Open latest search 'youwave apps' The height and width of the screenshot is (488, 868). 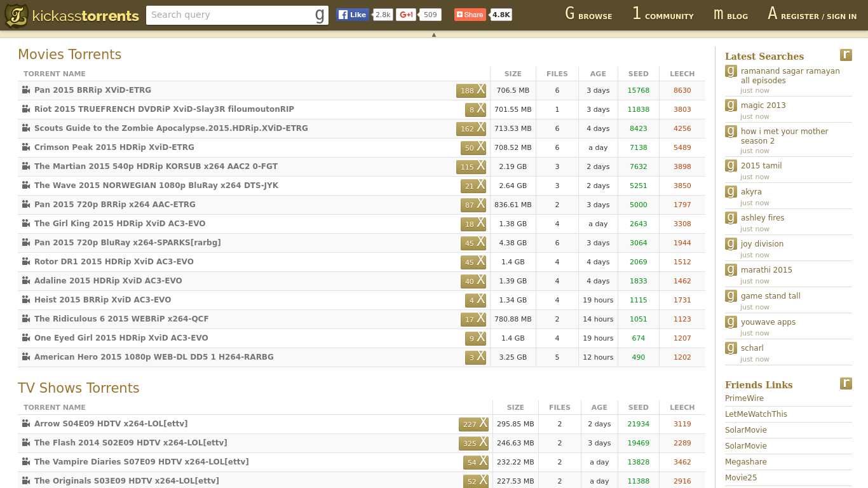tap(768, 322)
